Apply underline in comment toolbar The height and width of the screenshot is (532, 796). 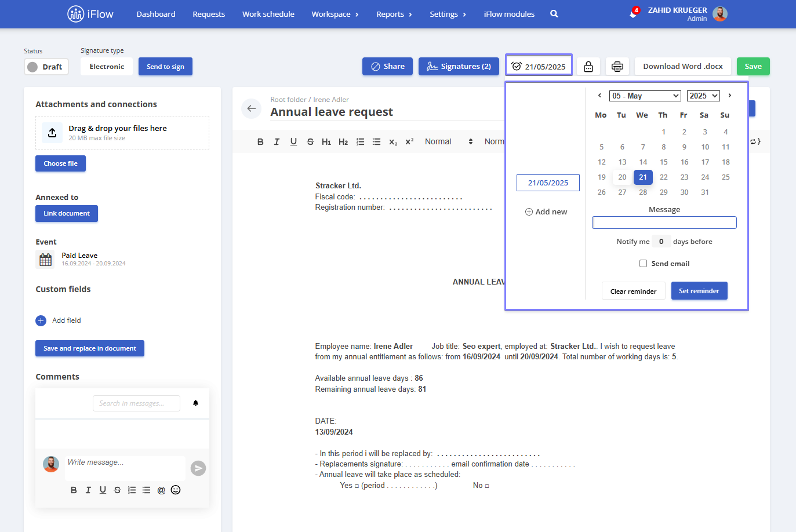[x=103, y=490]
